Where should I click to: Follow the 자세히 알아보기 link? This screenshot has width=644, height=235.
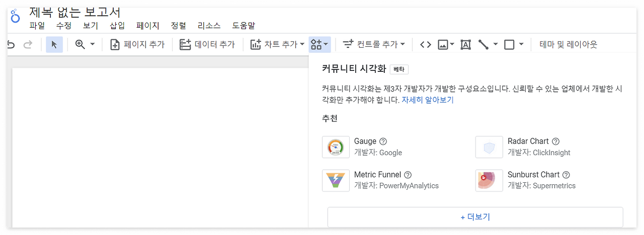[x=428, y=100]
